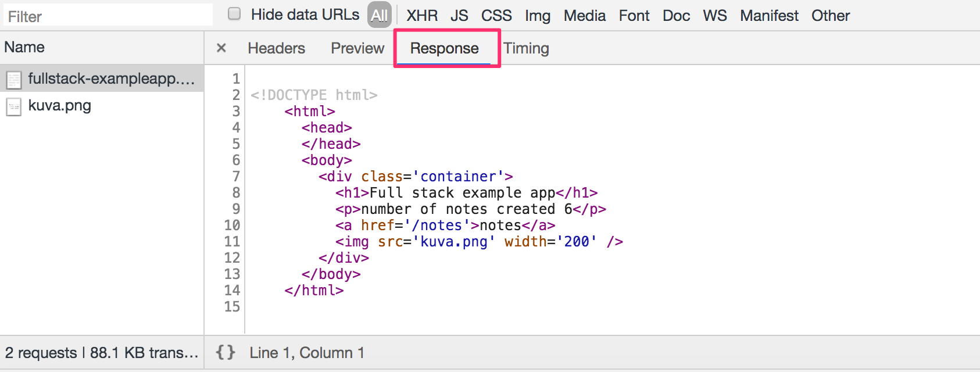This screenshot has height=372, width=980.
Task: Close the request details panel
Action: click(221, 48)
